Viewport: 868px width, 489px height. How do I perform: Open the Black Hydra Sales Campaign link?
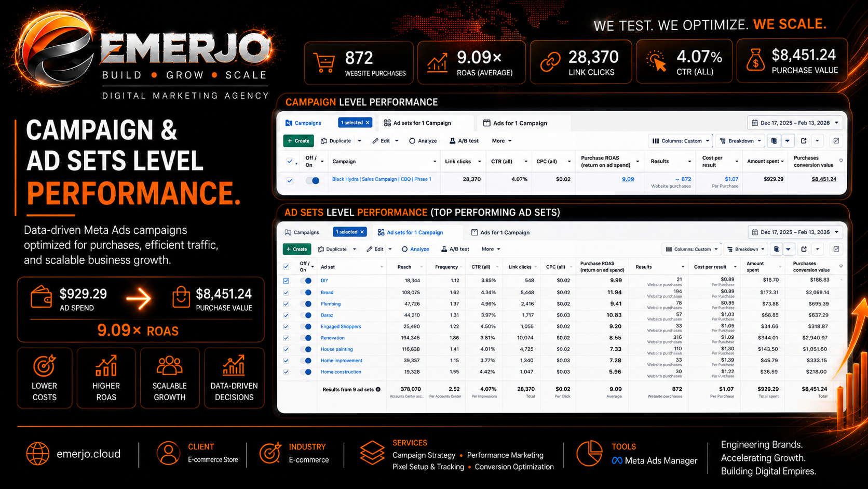(382, 179)
